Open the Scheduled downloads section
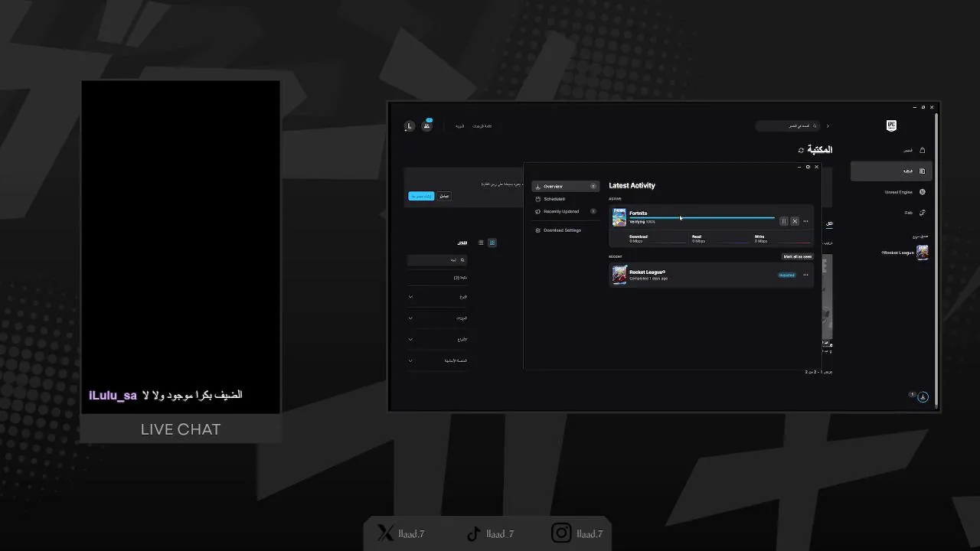Screen dimensions: 980x551 tap(565, 199)
